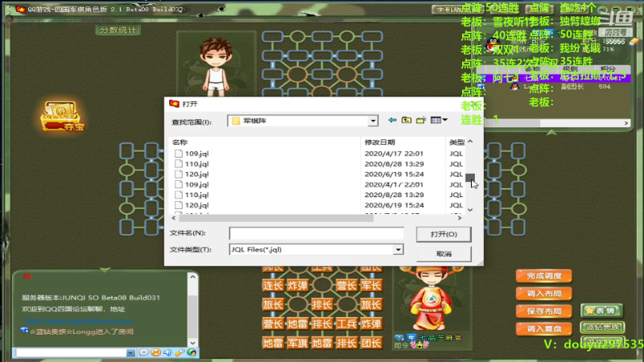Click the chat message input field
Viewport: 644px width, 362px height.
[71, 352]
